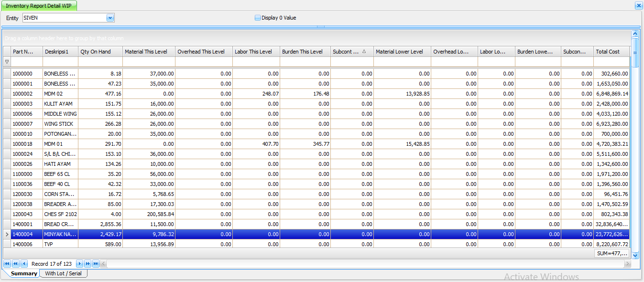Open the Entity dropdown showing SIVEN
This screenshot has height=282, width=644.
point(110,18)
